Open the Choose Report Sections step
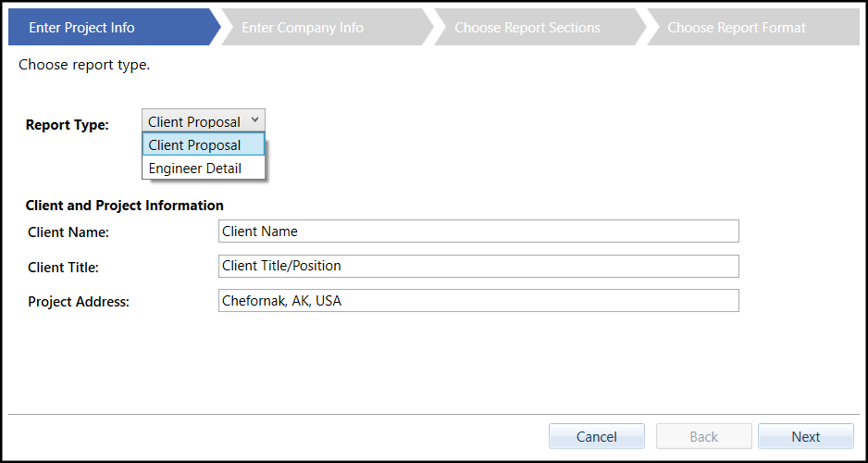Image resolution: width=868 pixels, height=463 pixels. (x=527, y=28)
